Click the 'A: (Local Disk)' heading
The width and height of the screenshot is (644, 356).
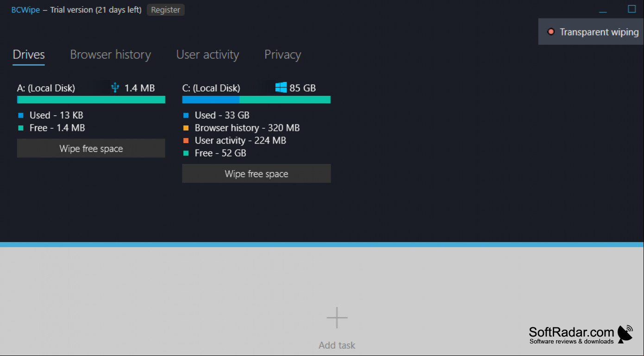pos(46,88)
